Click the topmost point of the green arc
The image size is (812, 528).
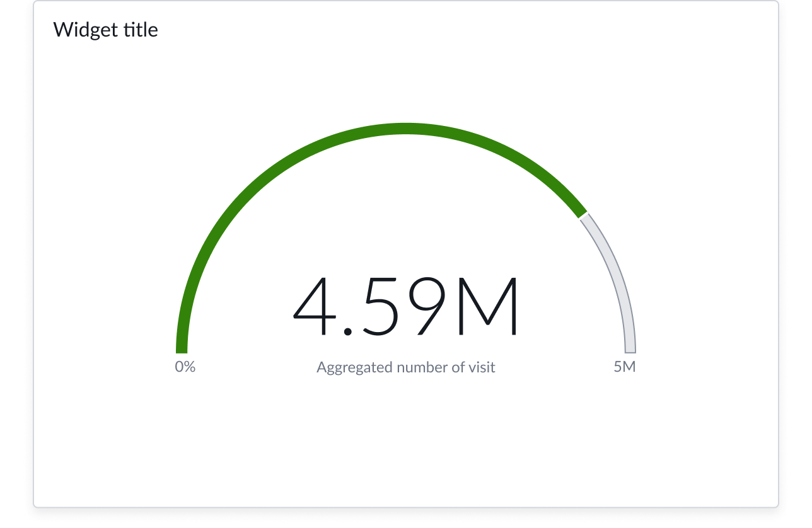[x=406, y=129]
